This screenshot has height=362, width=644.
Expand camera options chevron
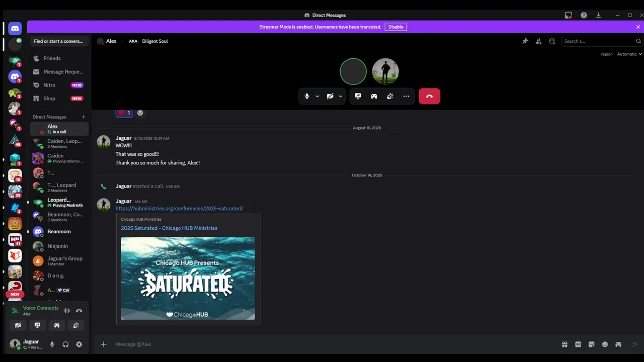point(340,96)
